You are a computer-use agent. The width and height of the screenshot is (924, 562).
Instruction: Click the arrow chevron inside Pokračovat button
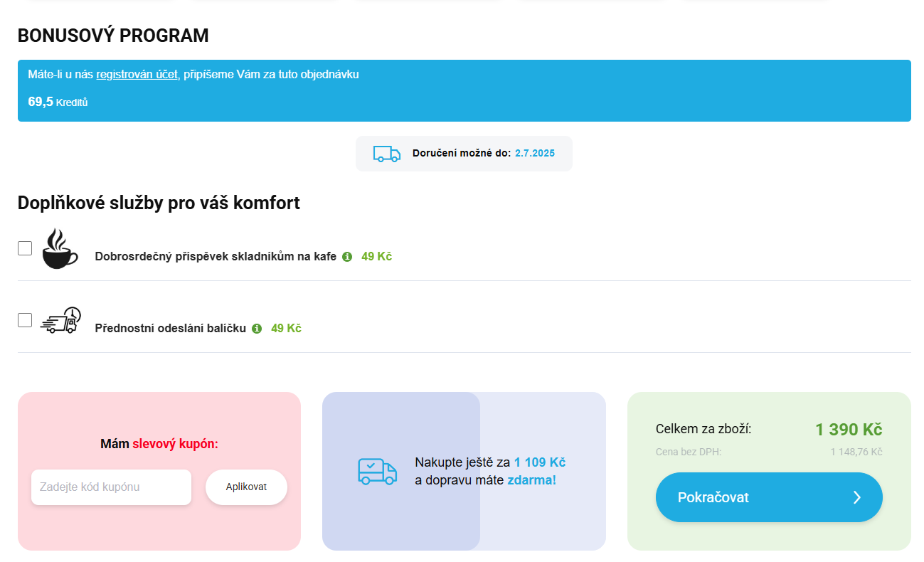click(x=857, y=497)
